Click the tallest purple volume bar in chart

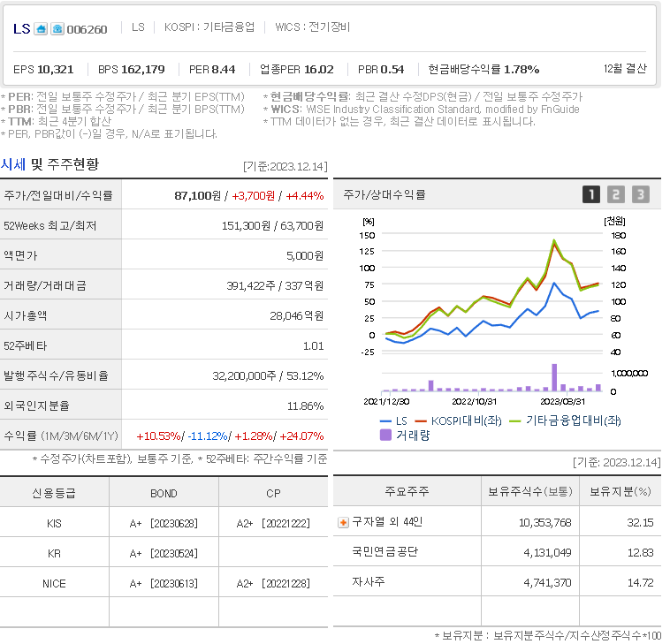(x=554, y=377)
